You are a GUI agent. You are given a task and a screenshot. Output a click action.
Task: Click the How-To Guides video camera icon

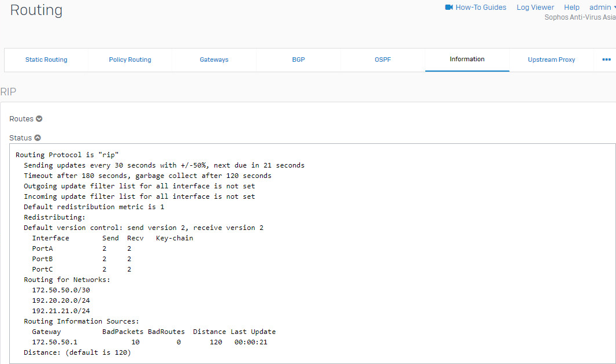pos(449,7)
